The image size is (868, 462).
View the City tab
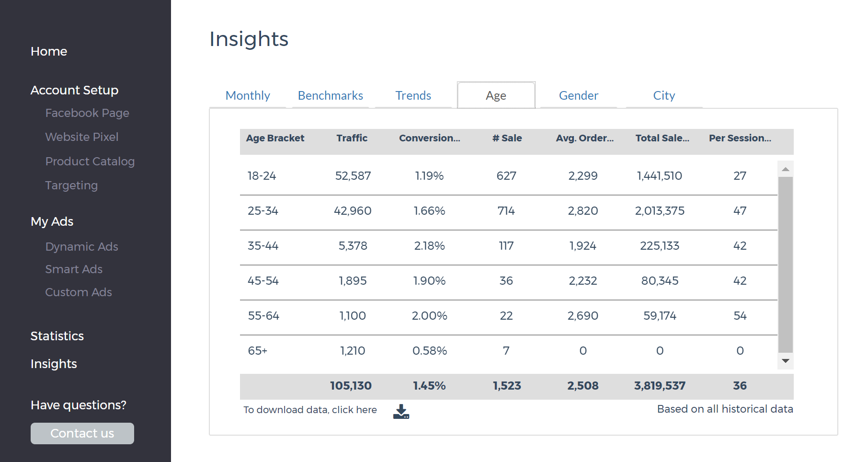(x=663, y=95)
